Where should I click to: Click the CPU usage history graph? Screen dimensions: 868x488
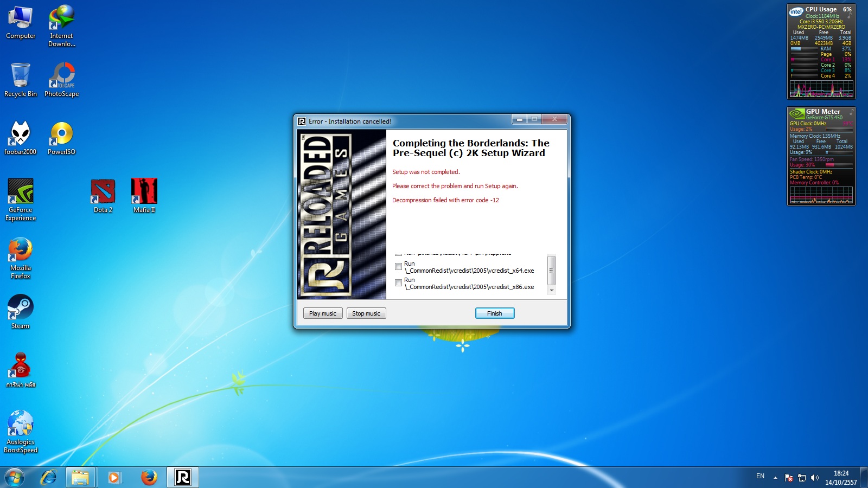821,89
